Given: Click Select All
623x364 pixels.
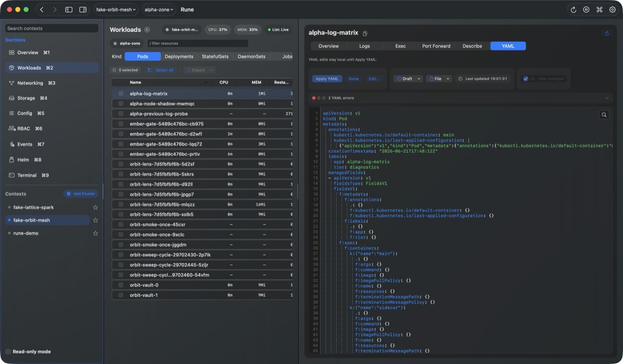Looking at the screenshot, I should coord(161,70).
